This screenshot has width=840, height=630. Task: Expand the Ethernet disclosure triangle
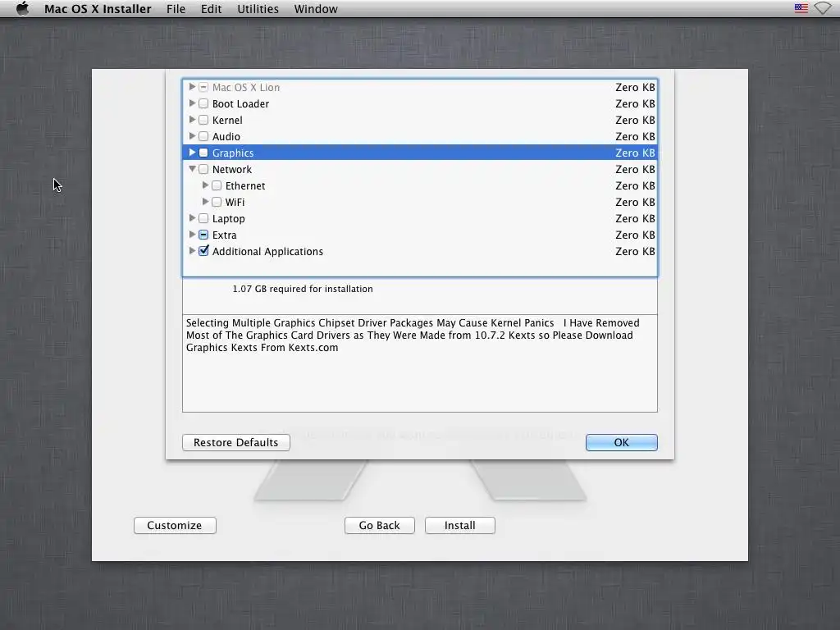(x=205, y=185)
